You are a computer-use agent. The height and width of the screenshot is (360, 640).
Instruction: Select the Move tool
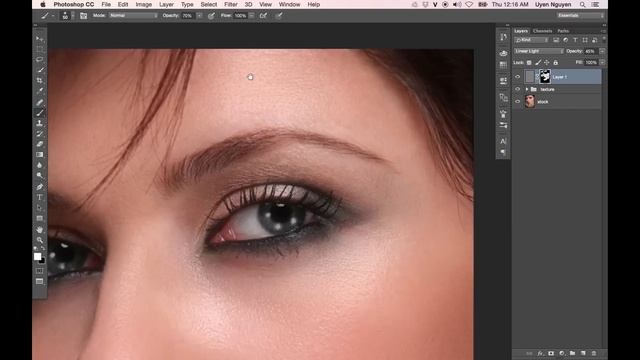[40, 39]
